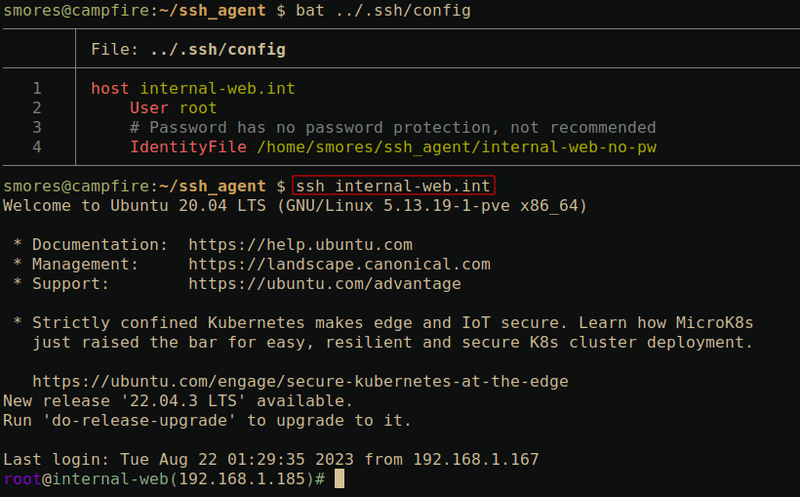Click the terminal cursor block at prompt
Viewport: 800px width, 497px height.
[x=339, y=479]
